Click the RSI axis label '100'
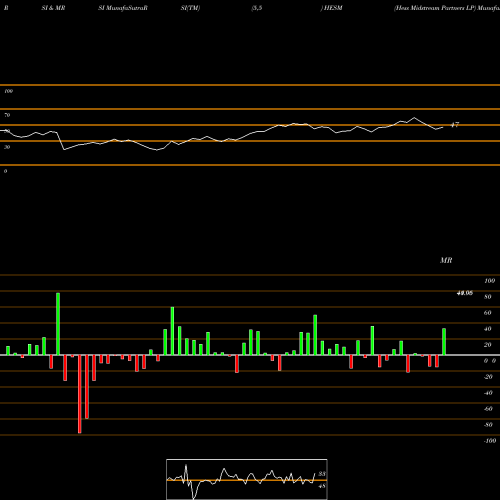 9,91
